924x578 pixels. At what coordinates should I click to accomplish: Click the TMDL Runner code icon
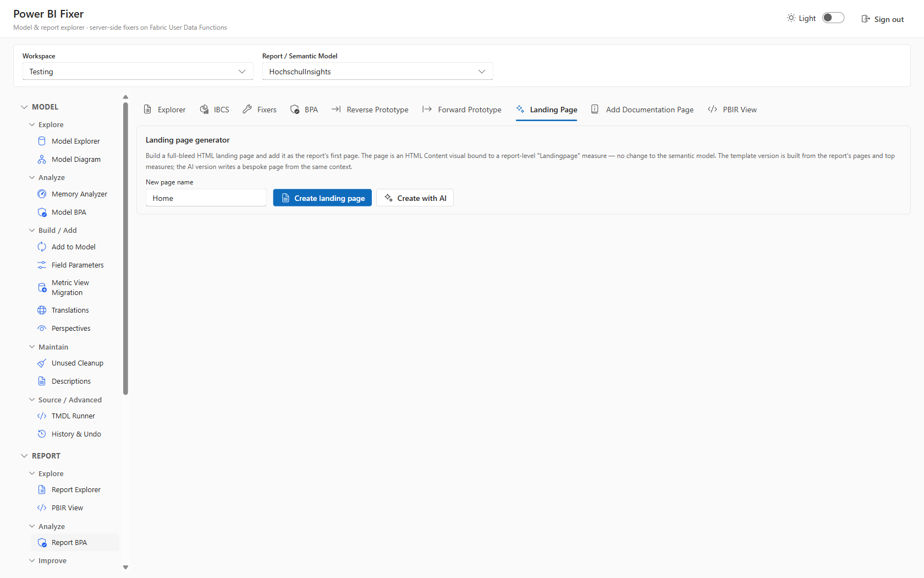(x=42, y=416)
